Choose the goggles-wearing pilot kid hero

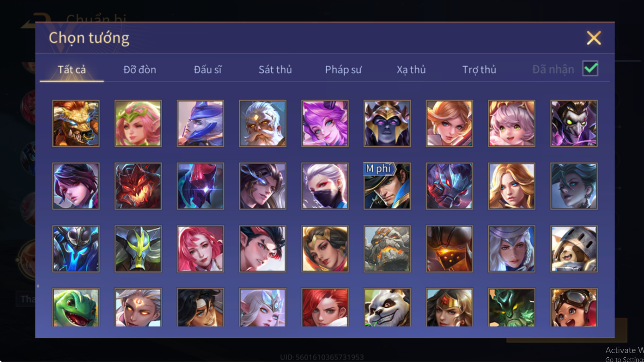click(x=574, y=307)
